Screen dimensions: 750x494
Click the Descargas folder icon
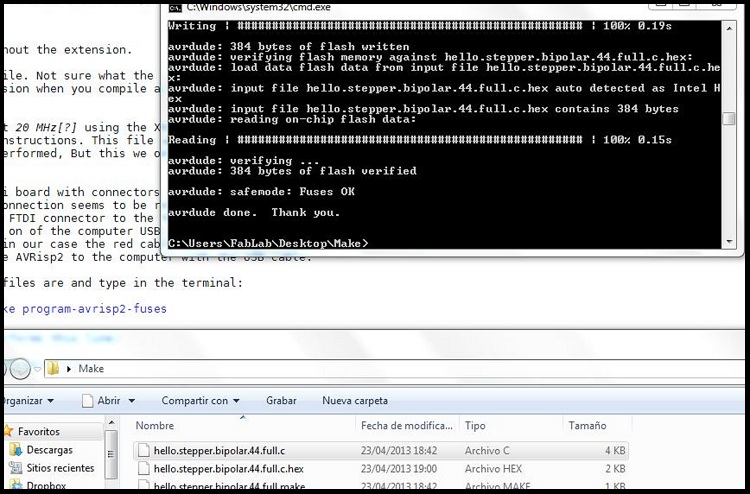(16, 450)
